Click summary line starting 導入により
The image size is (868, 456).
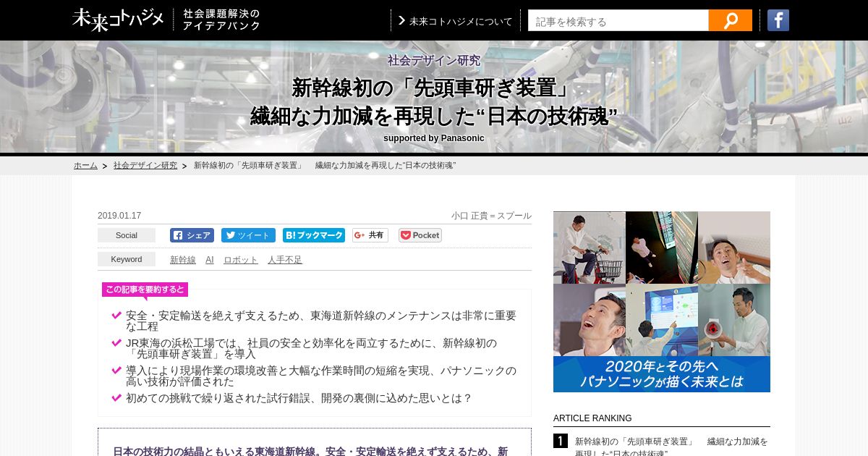[321, 376]
